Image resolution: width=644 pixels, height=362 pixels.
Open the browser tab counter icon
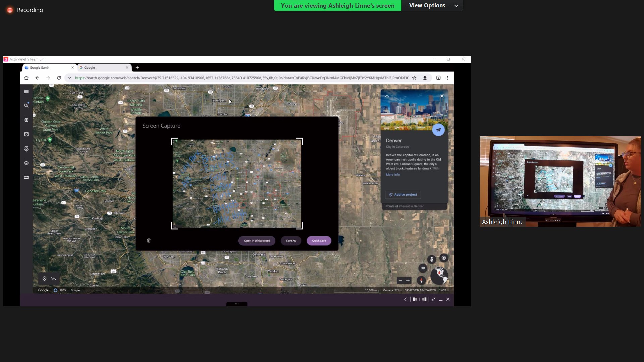pyautogui.click(x=438, y=78)
